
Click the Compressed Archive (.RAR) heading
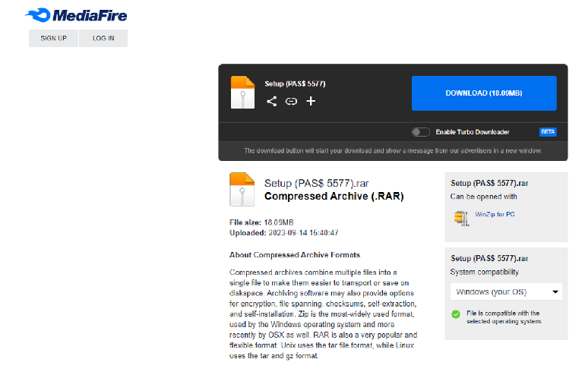[334, 197]
